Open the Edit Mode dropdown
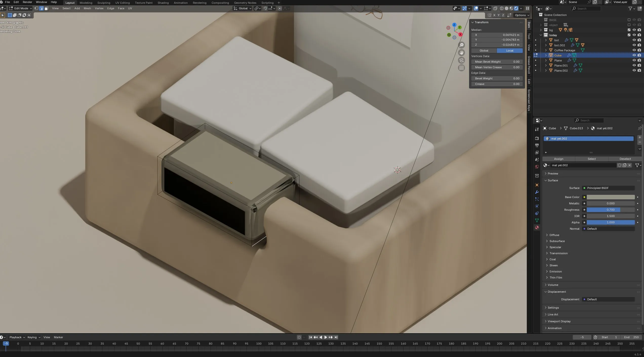 click(x=21, y=8)
